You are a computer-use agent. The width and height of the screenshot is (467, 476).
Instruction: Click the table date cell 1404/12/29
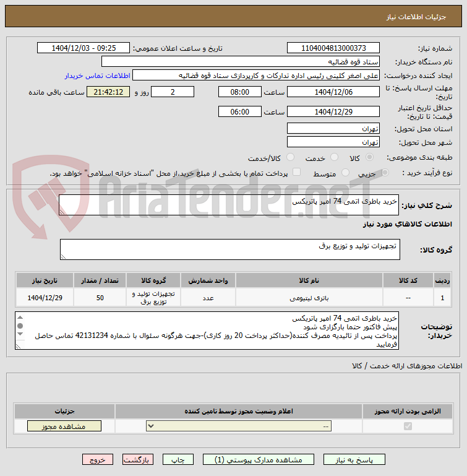(45, 298)
